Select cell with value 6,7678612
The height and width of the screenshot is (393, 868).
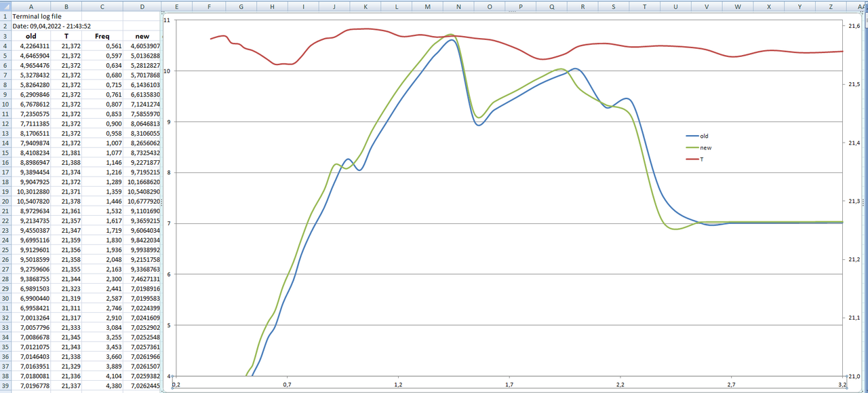click(x=31, y=105)
